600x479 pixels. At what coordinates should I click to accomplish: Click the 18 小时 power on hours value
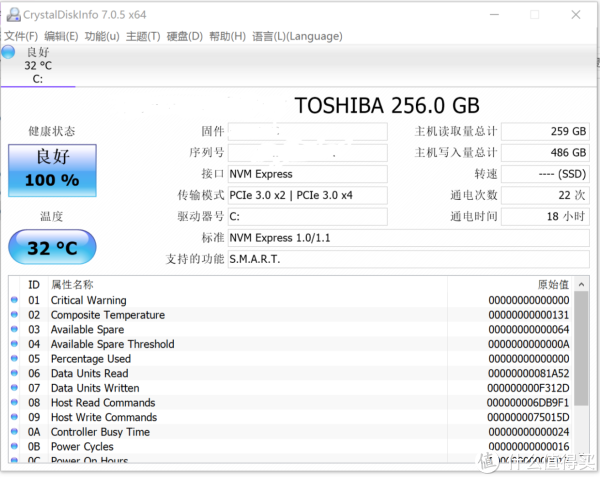(x=545, y=217)
